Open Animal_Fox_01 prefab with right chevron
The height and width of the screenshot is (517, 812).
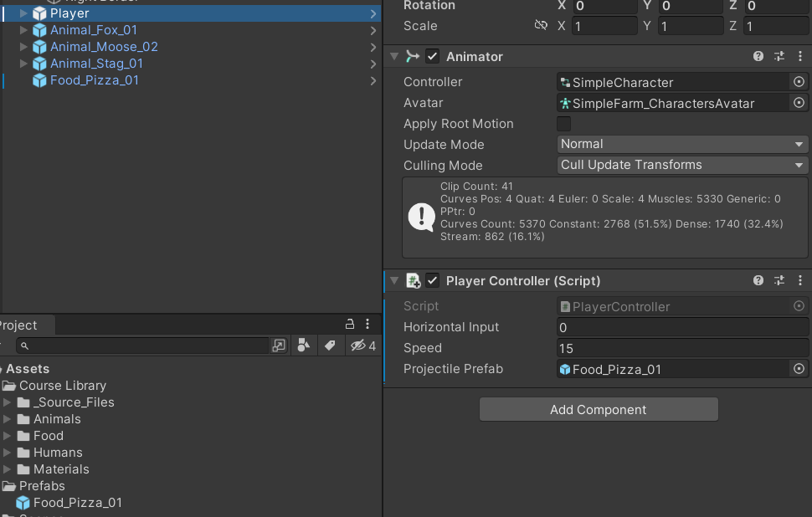tap(373, 30)
